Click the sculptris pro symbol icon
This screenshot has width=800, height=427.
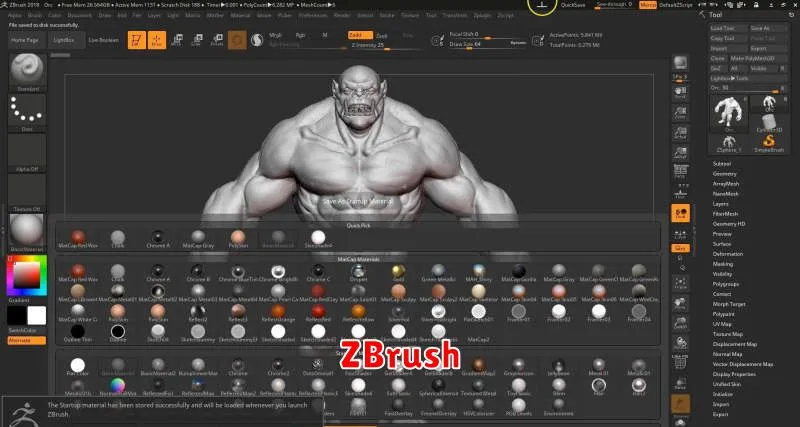257,40
